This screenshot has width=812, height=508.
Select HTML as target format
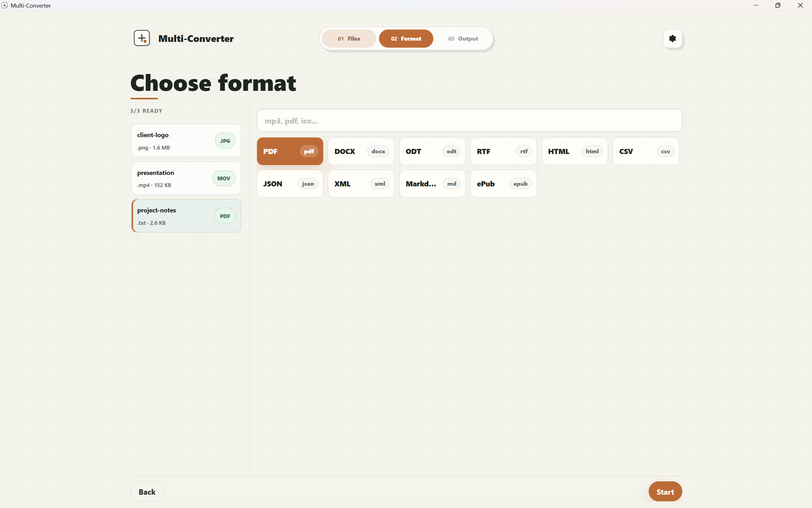coord(575,151)
